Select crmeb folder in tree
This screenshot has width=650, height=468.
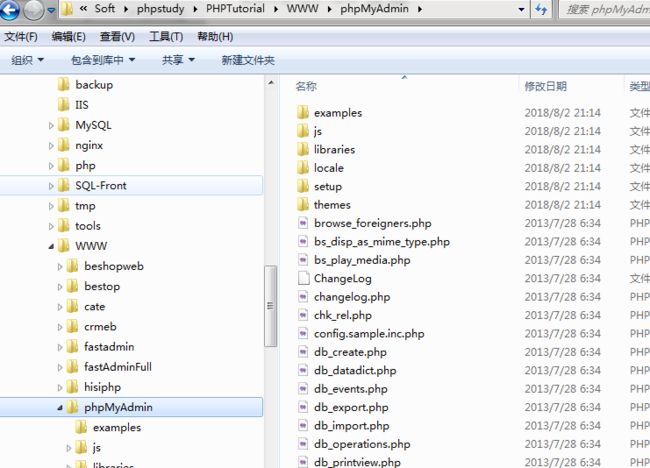pyautogui.click(x=91, y=326)
